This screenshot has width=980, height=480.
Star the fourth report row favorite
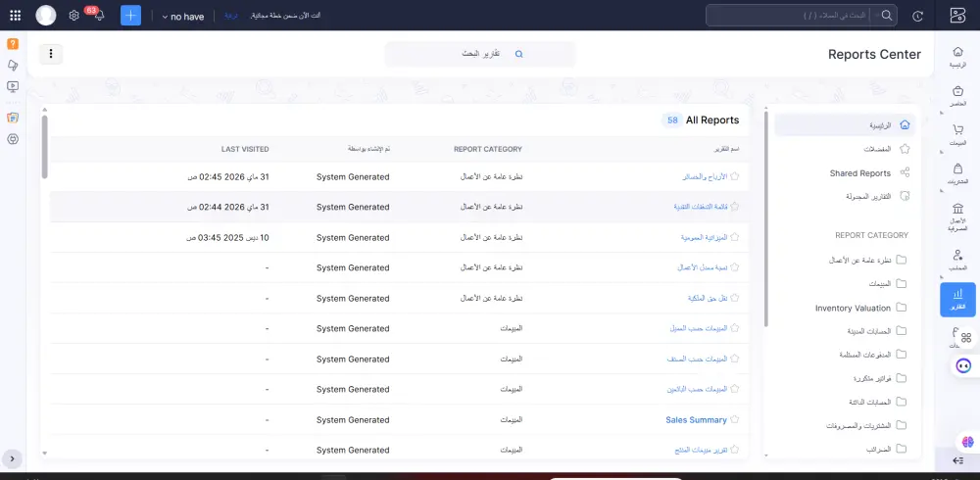point(734,266)
